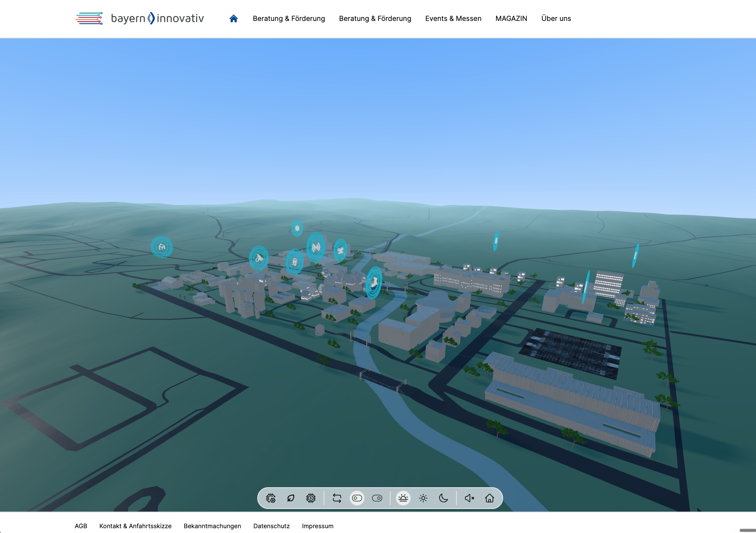This screenshot has width=756, height=533.
Task: Open Beratung & Förderung menu beside Events & Messen
Action: pos(375,18)
